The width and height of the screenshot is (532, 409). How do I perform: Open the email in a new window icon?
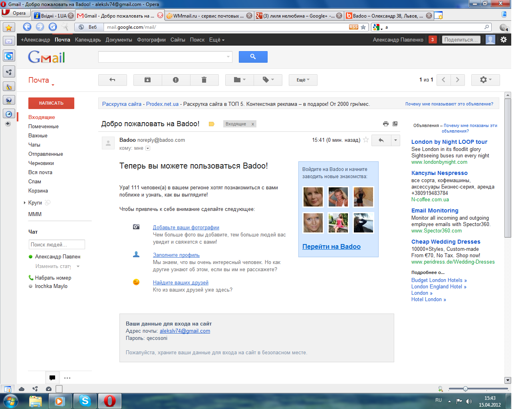point(395,124)
